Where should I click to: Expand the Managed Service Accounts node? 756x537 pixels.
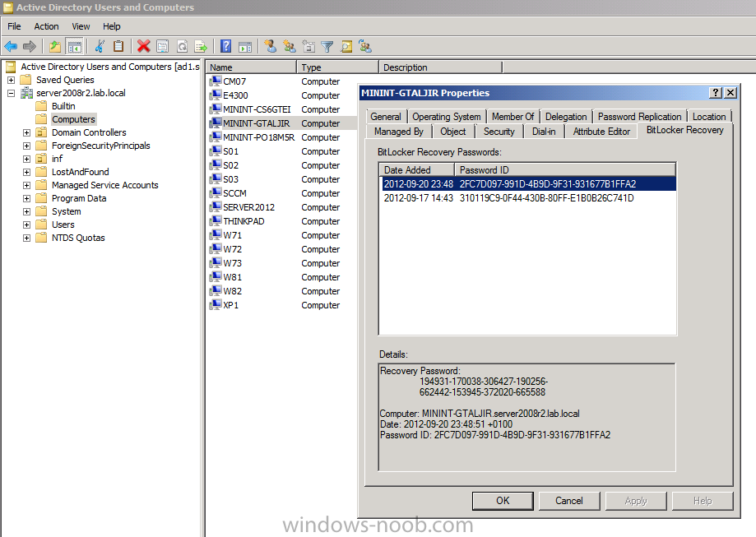pos(26,185)
